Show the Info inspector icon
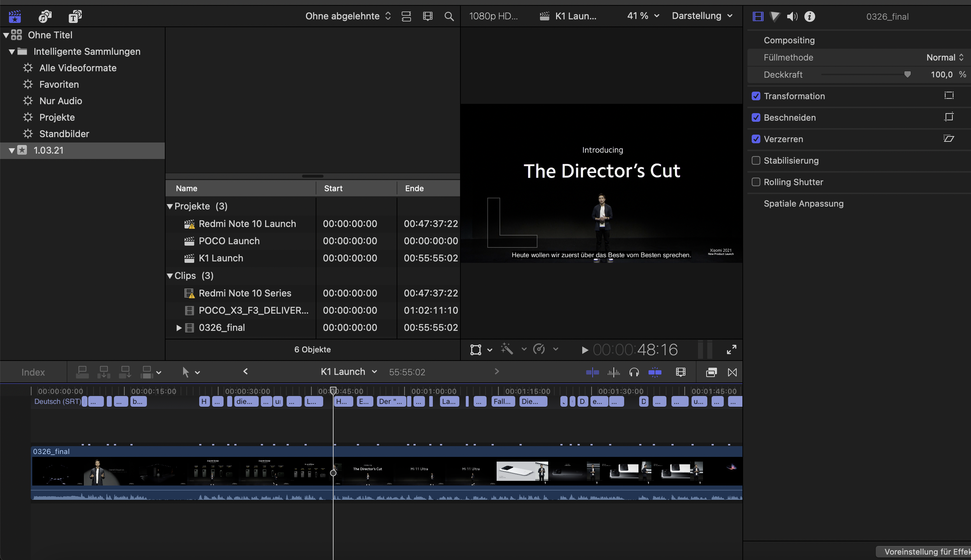This screenshot has width=971, height=560. (x=810, y=16)
